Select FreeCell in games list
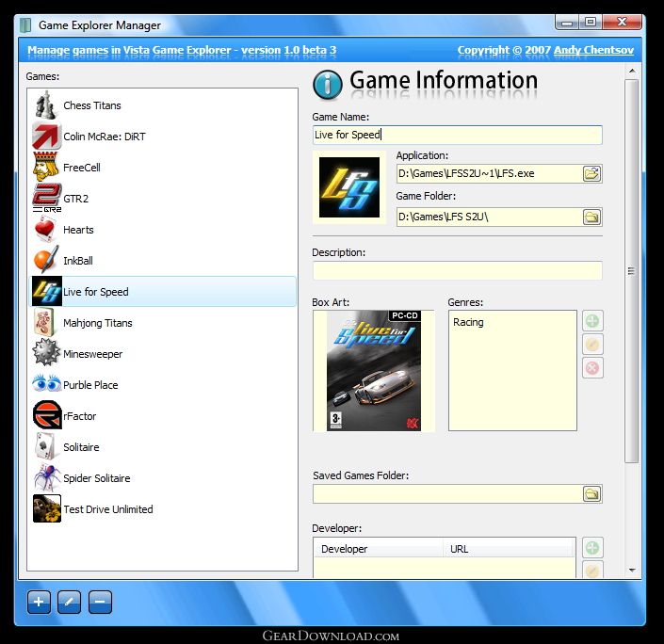The height and width of the screenshot is (644, 664). click(162, 168)
